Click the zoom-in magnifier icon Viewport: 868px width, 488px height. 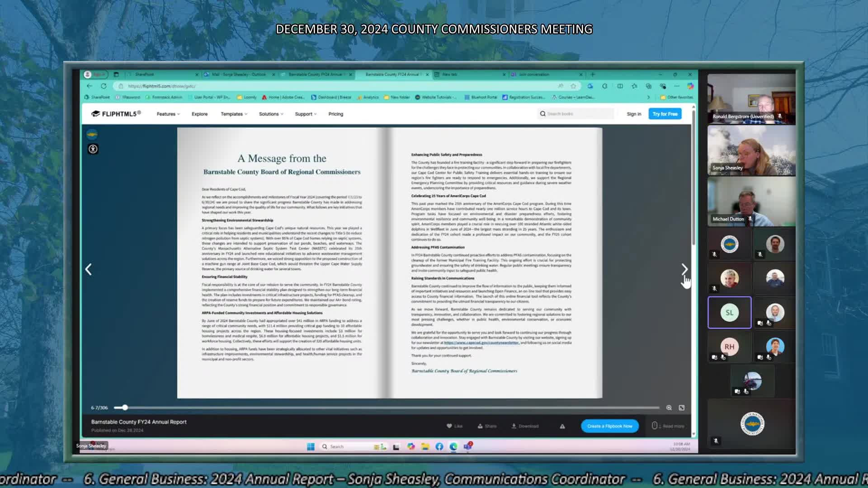click(669, 408)
